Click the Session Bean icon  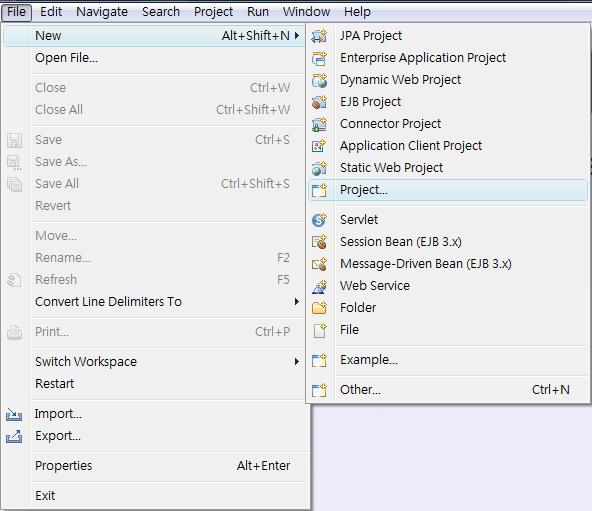pyautogui.click(x=319, y=242)
